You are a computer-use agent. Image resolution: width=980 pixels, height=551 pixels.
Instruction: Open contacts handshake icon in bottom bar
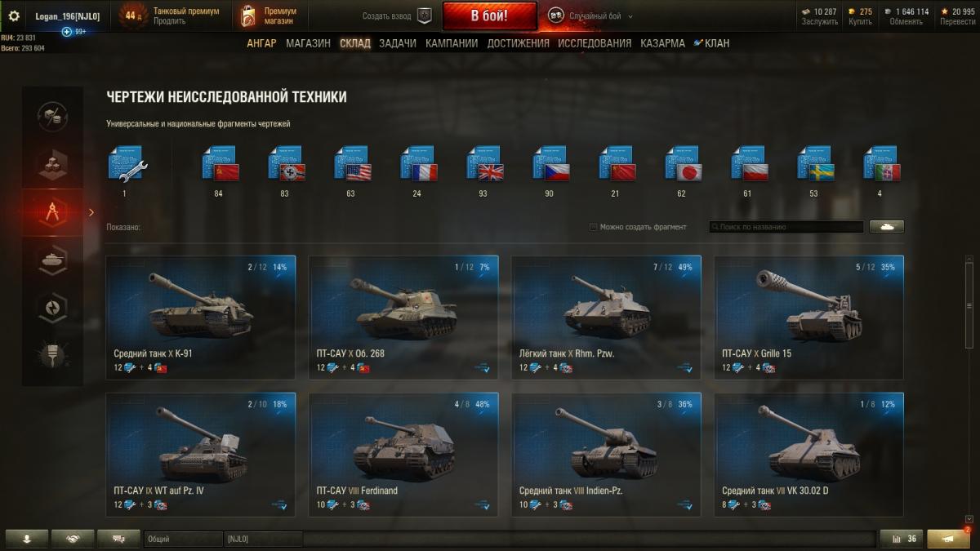(73, 539)
